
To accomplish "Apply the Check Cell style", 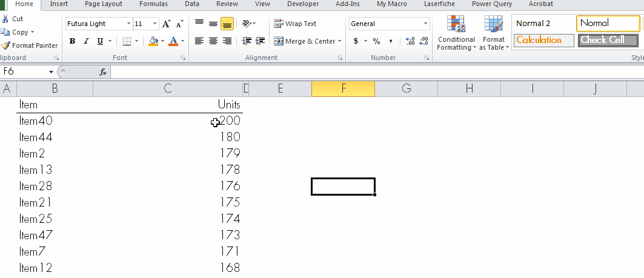I will click(x=607, y=40).
